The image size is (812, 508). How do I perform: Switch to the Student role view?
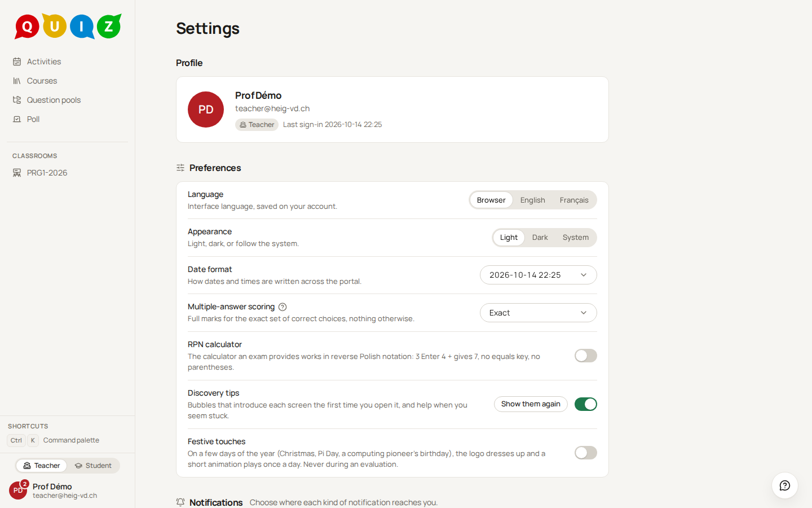coord(93,466)
